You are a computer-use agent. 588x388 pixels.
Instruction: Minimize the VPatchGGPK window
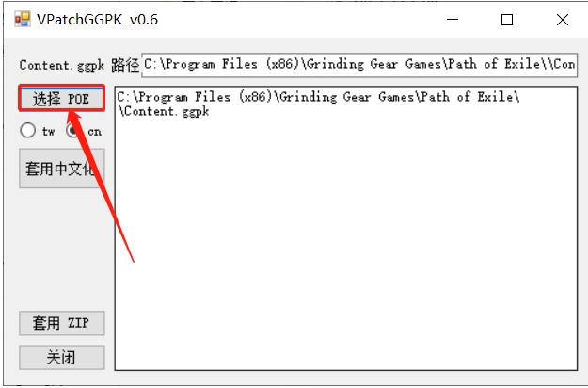[x=453, y=19]
